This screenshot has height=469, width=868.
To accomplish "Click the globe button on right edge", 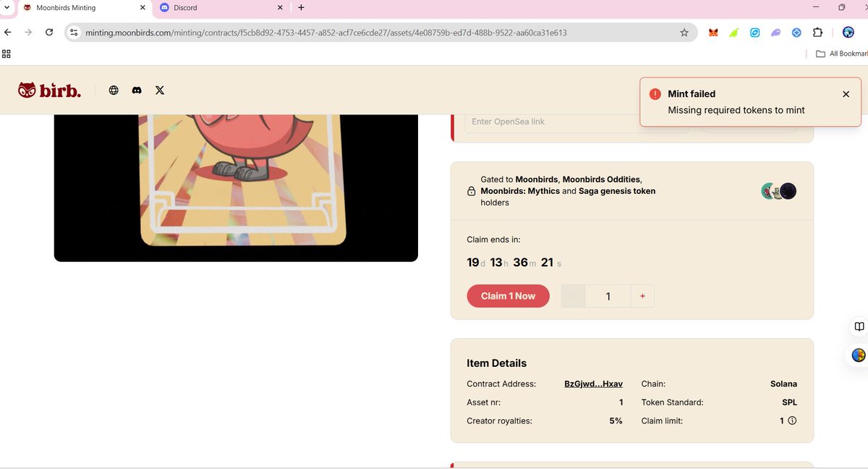I will click(x=859, y=355).
